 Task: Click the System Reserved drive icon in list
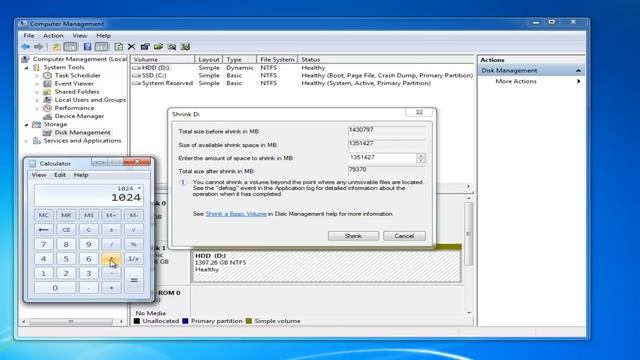pyautogui.click(x=136, y=83)
